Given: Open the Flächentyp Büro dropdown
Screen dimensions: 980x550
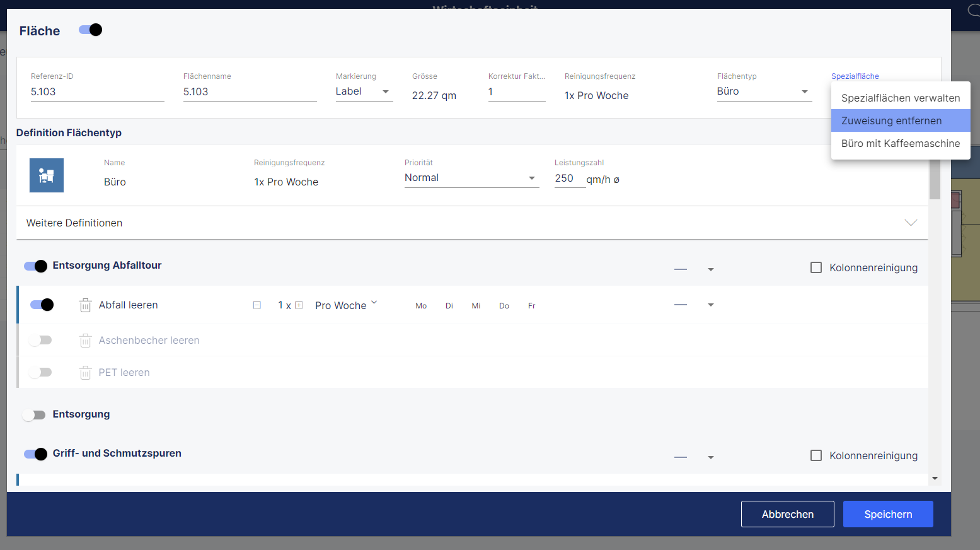Looking at the screenshot, I should tap(764, 91).
